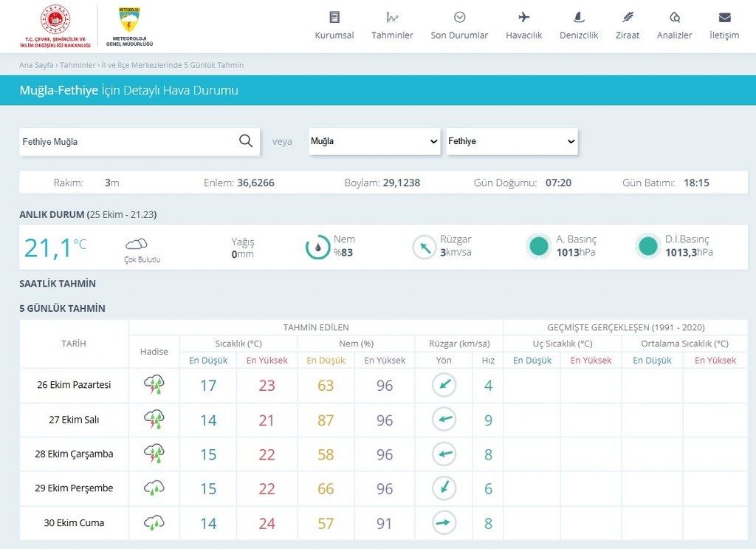Expand the SAATLİK TAHMİN section

tap(58, 284)
